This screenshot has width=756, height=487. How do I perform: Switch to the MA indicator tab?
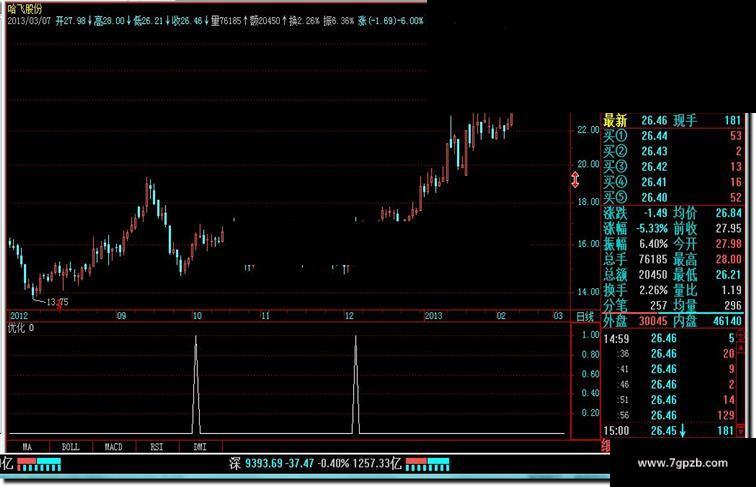point(27,447)
